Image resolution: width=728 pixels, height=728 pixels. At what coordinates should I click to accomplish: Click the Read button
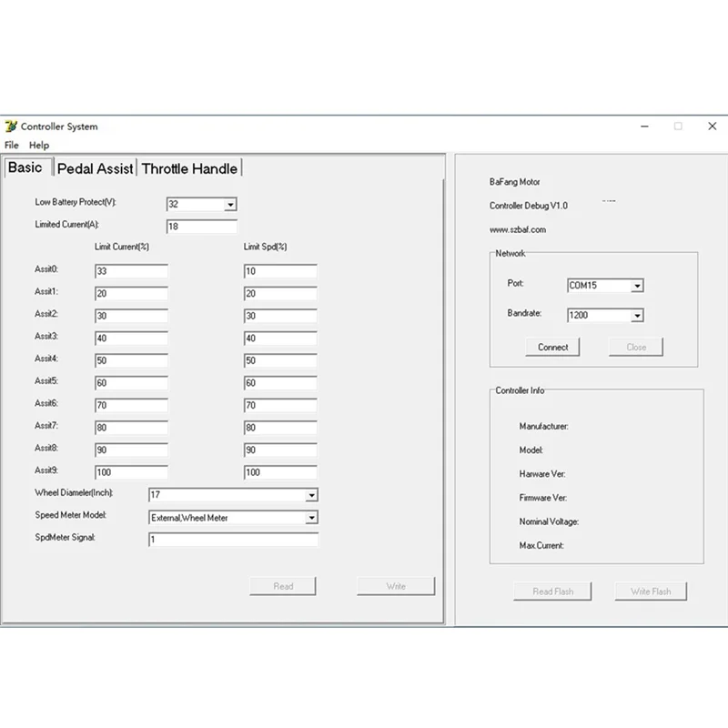pyautogui.click(x=283, y=586)
